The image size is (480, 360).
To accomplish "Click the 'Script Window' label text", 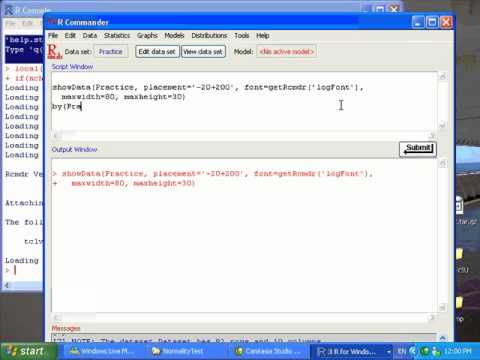I will click(x=72, y=67).
